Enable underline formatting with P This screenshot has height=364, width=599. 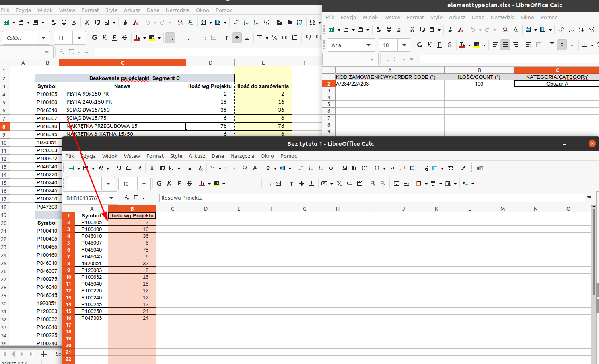tap(179, 183)
